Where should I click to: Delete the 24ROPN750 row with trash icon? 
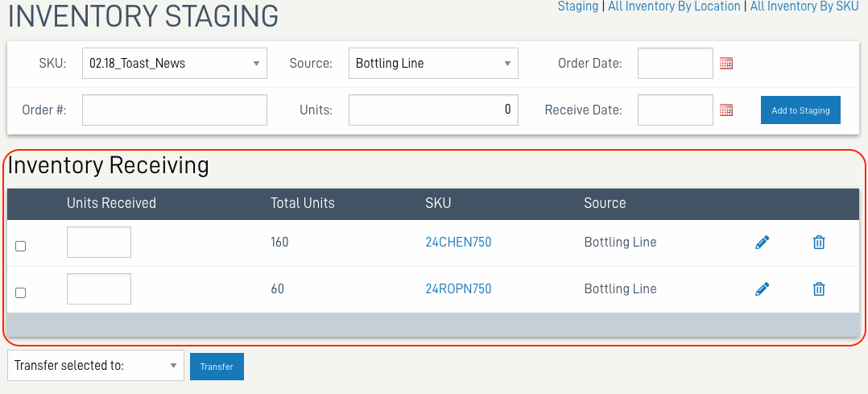point(819,288)
